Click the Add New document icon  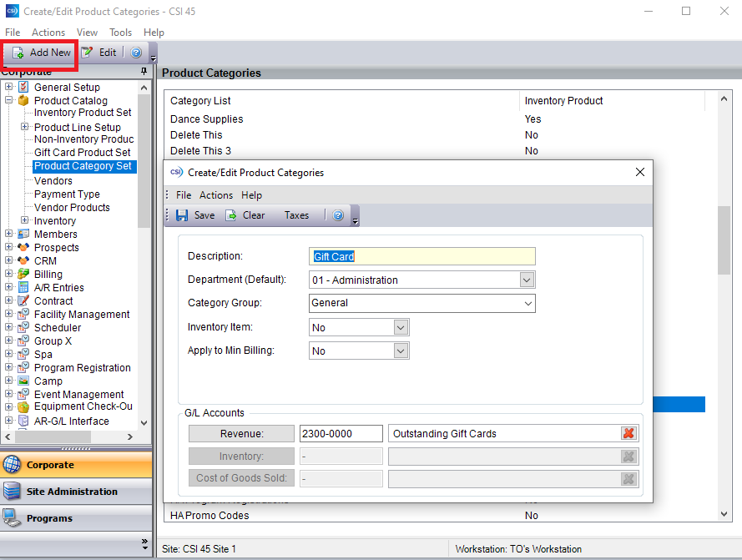click(18, 53)
